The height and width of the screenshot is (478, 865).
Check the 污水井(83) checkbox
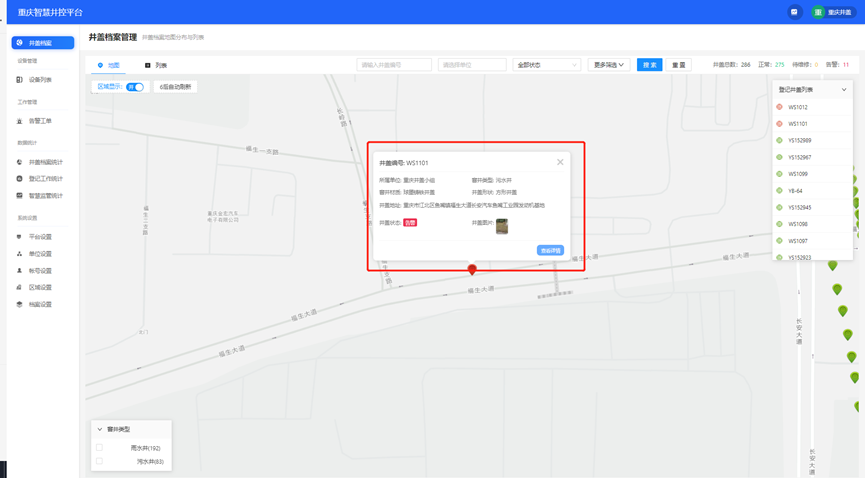click(x=99, y=461)
